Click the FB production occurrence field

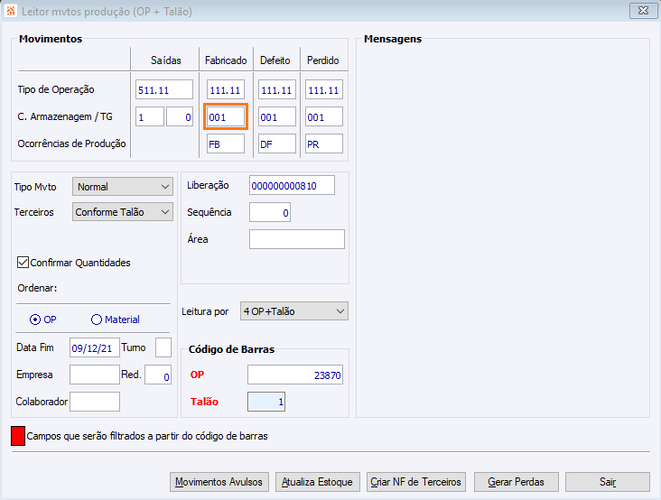coord(226,144)
